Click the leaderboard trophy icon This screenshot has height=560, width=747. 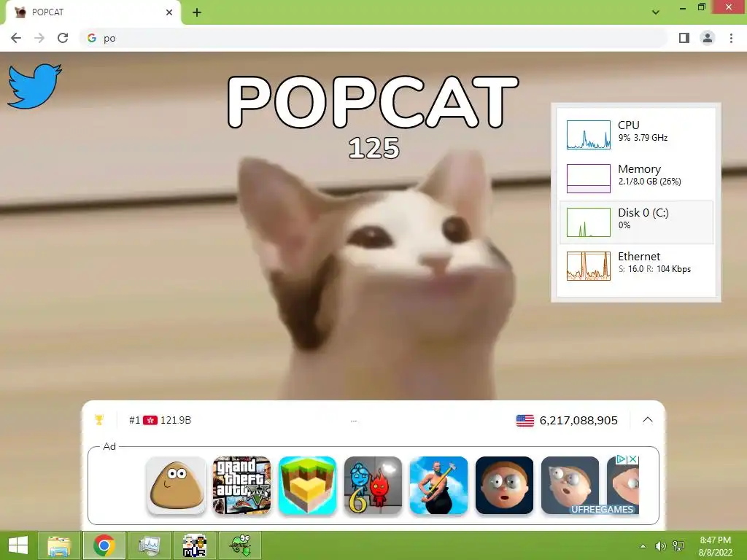pyautogui.click(x=99, y=419)
